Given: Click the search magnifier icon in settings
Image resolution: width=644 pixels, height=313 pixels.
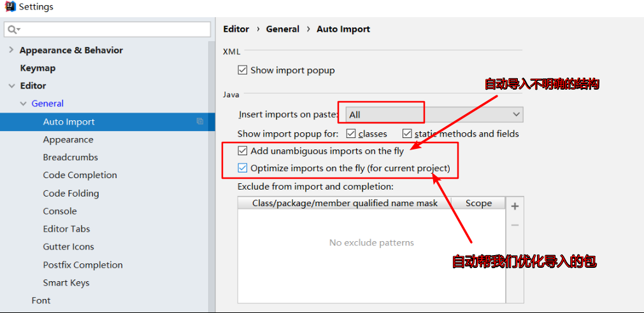Looking at the screenshot, I should [x=13, y=29].
